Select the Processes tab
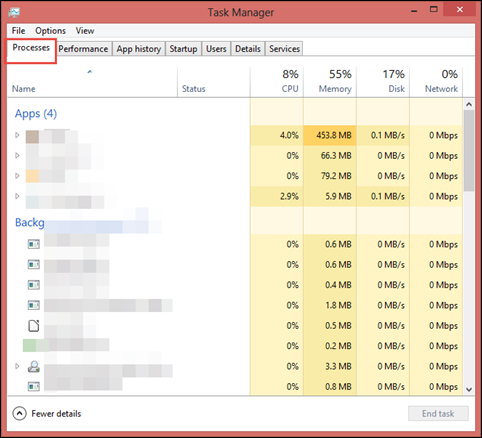The width and height of the screenshot is (482, 438). (x=31, y=48)
